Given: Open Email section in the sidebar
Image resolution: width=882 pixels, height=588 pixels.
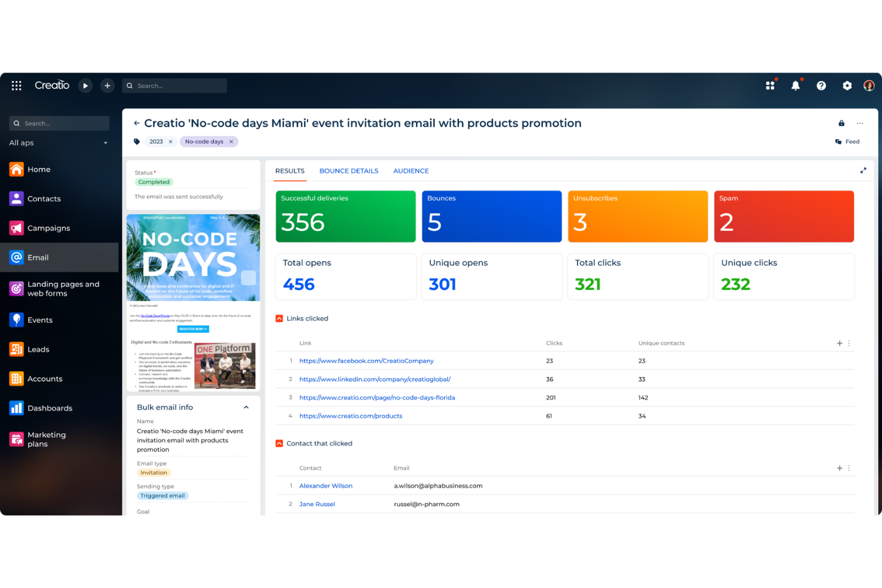Looking at the screenshot, I should point(60,257).
